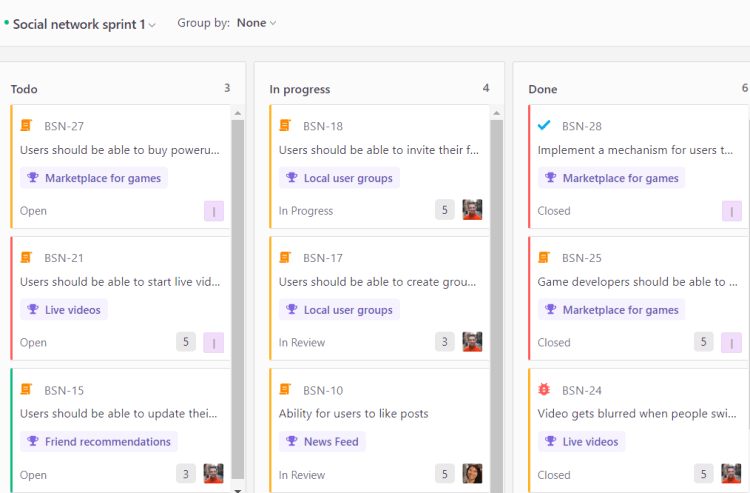Screen dimensions: 750x493
Task: Open the BSN-10 like posts card title
Action: pos(353,414)
